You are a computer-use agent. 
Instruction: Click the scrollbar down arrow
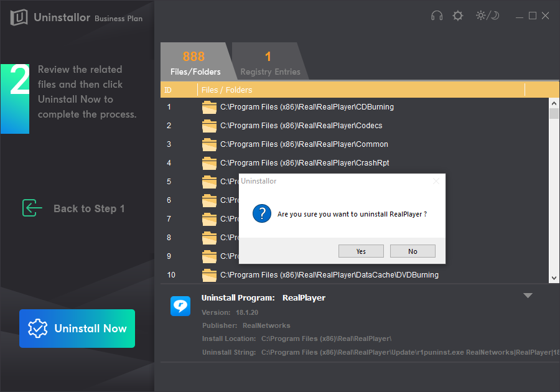[x=554, y=278]
